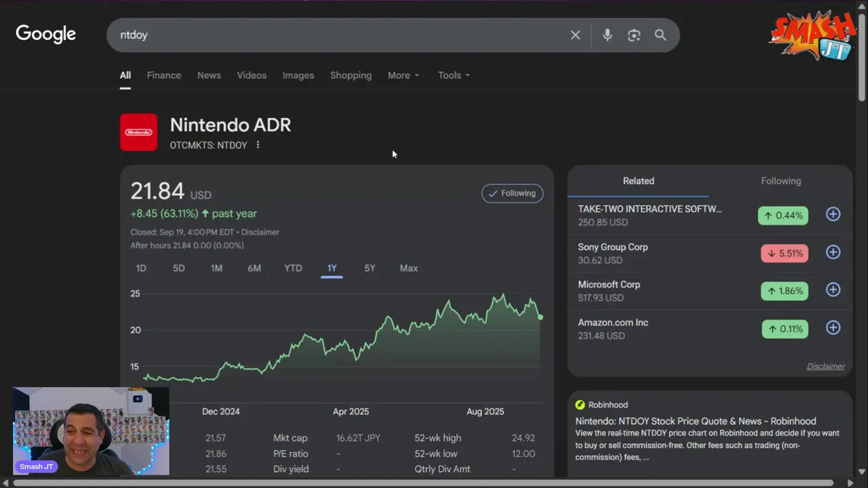Screen dimensions: 868x488
Task: Open Robinhood NTDOY Stock Price Quote link
Action: (x=696, y=421)
